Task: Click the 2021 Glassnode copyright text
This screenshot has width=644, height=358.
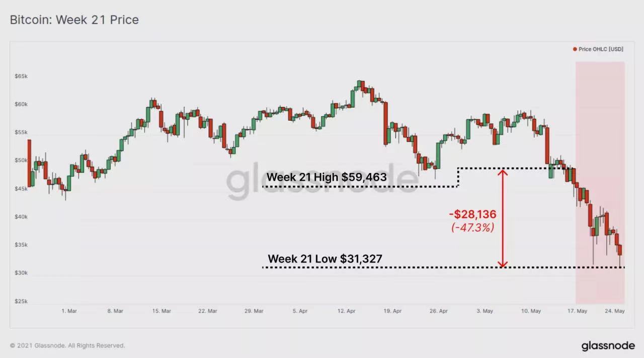Action: 67,346
